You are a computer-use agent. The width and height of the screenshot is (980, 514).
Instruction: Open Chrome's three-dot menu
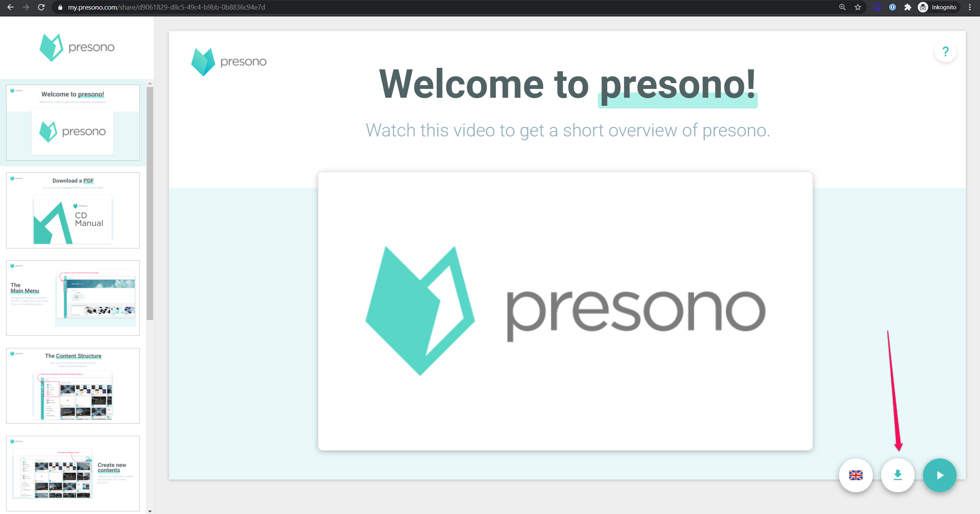[970, 7]
